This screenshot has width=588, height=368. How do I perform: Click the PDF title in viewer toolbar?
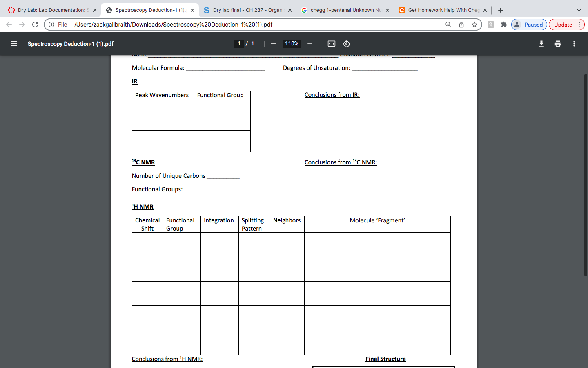71,44
